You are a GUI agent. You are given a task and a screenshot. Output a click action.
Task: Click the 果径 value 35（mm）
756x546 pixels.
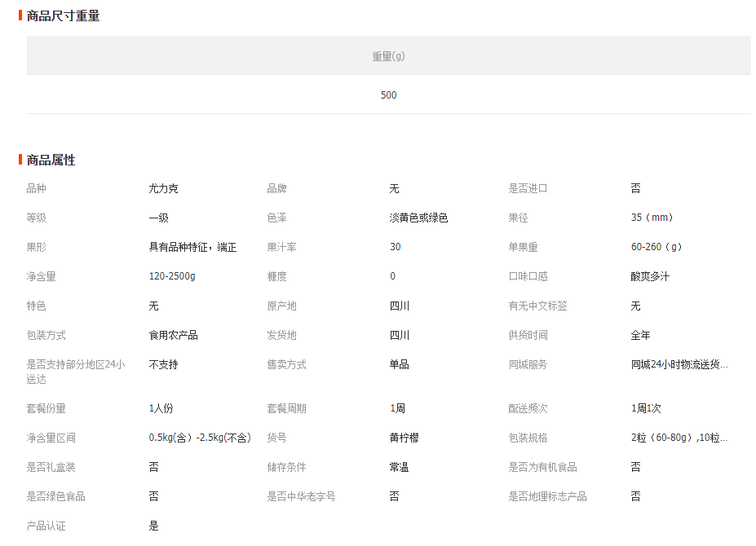[x=652, y=218]
